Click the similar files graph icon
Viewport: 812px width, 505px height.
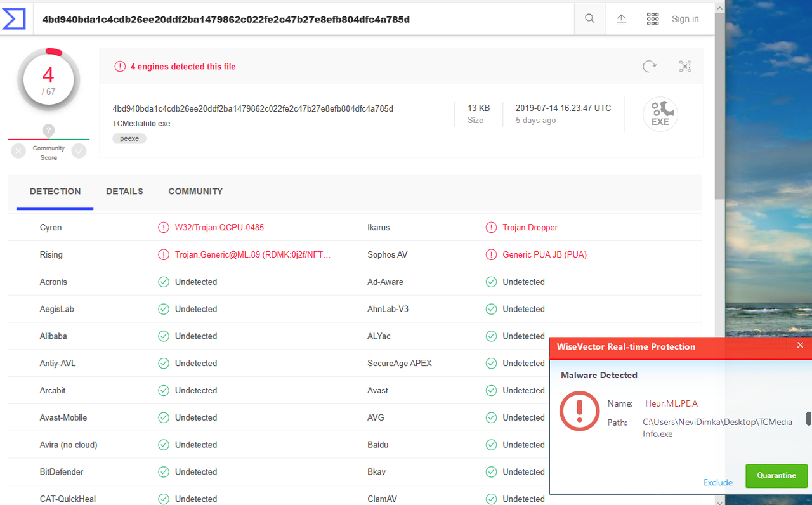684,66
